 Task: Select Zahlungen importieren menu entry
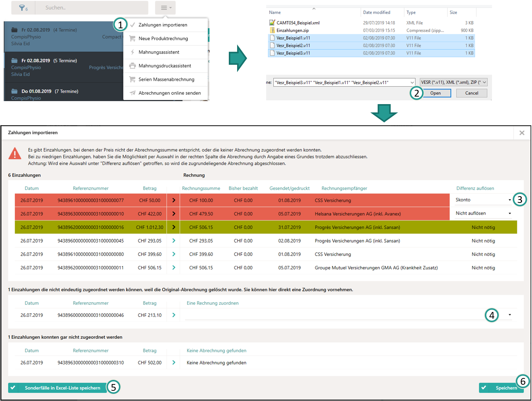tap(163, 25)
